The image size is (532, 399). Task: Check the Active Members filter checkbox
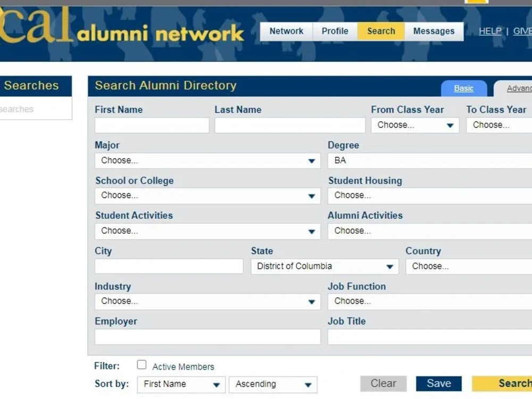coord(142,365)
